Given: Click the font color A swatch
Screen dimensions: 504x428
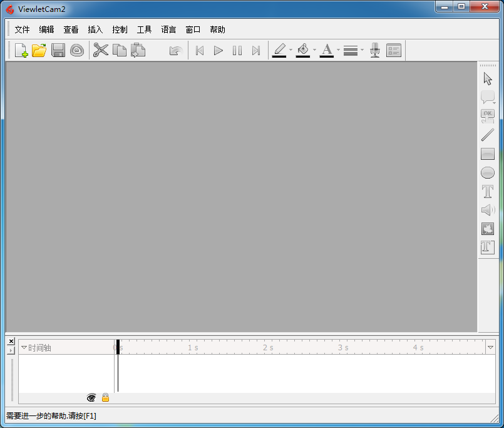Looking at the screenshot, I should (x=327, y=51).
